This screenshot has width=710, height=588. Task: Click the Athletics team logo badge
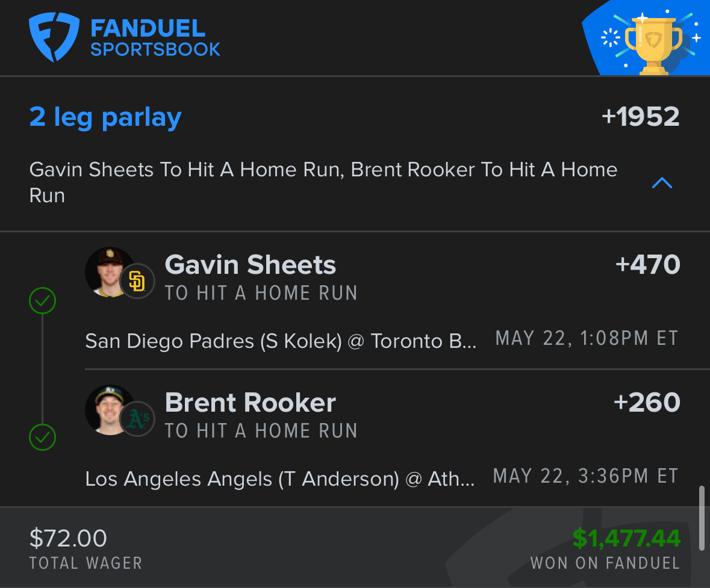click(x=137, y=419)
